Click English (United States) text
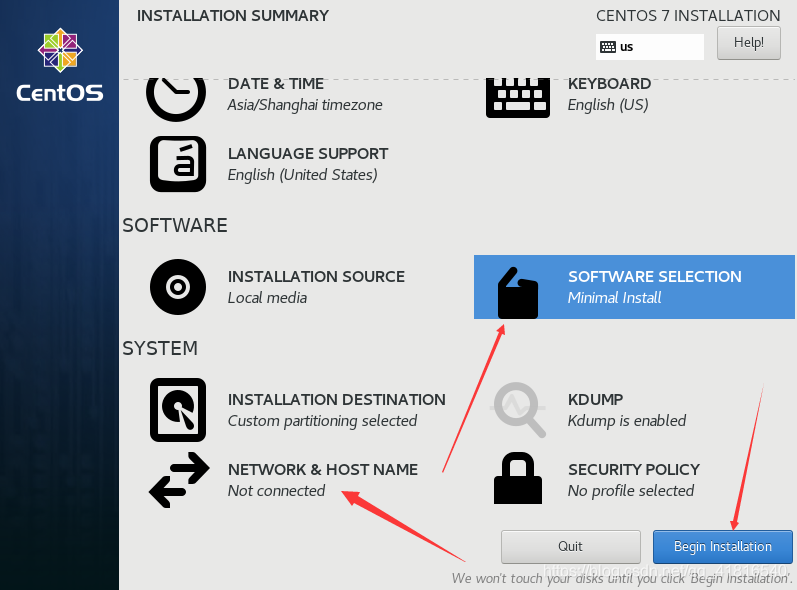The width and height of the screenshot is (797, 590). 302,175
